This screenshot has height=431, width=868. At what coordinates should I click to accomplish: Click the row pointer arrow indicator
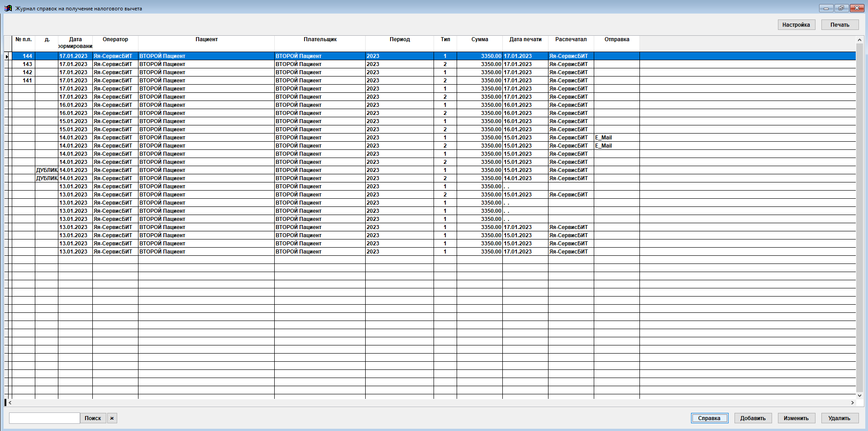[7, 57]
